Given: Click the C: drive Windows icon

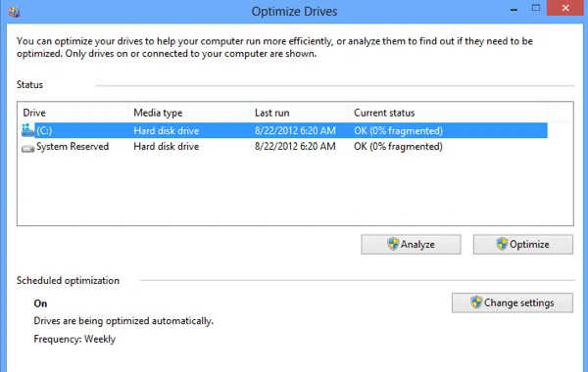Looking at the screenshot, I should click(27, 130).
